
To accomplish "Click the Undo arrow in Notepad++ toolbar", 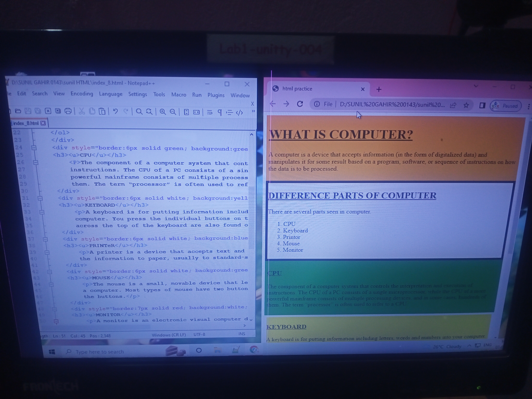I will [115, 111].
